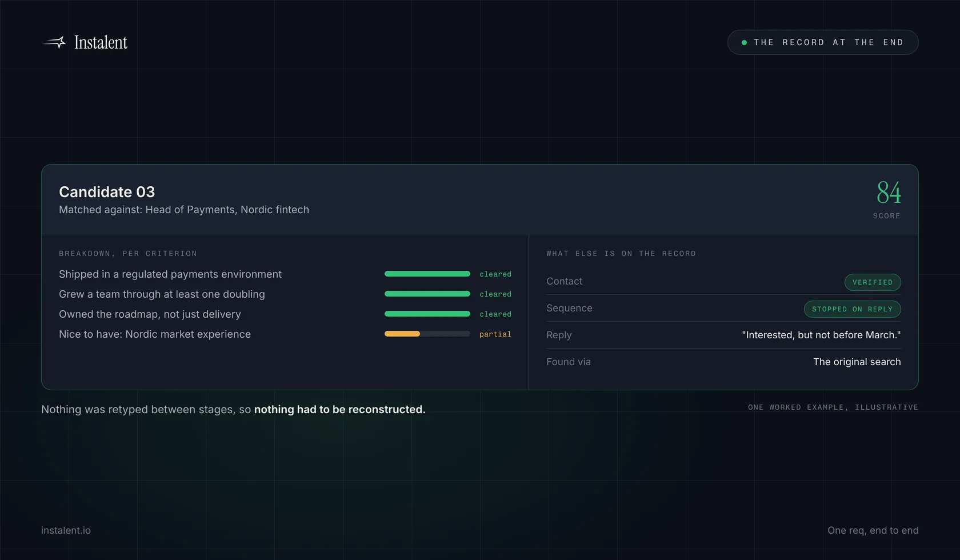Viewport: 960px width, 560px height.
Task: Click the "partial" status label
Action: [x=495, y=334]
